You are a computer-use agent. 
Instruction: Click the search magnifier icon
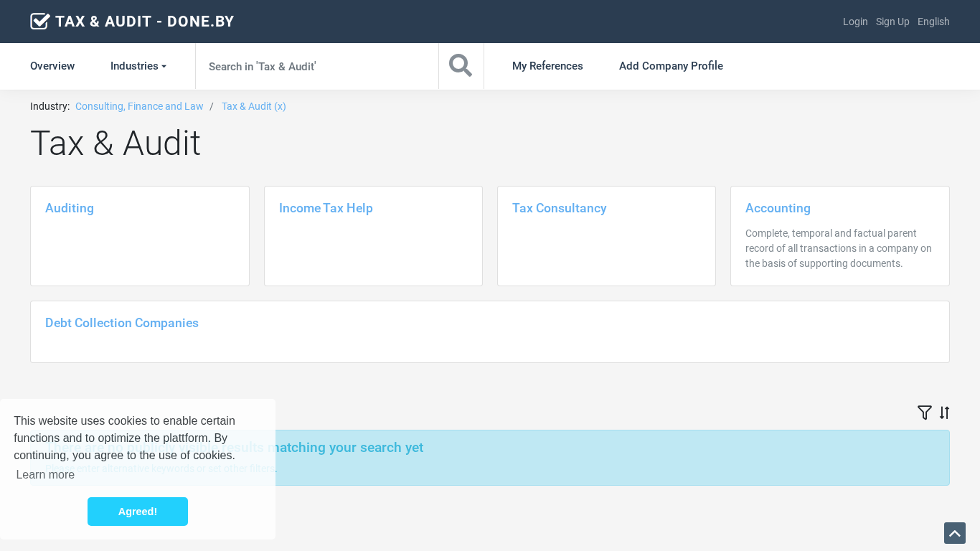pos(461,66)
